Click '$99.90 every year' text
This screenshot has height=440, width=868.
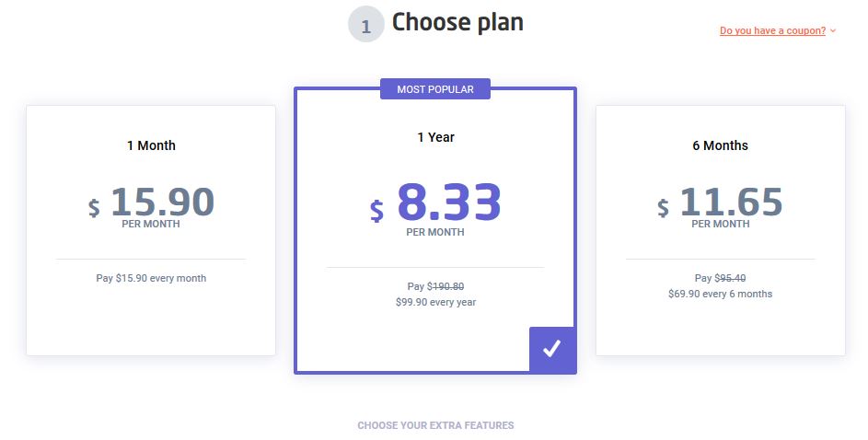coord(435,302)
